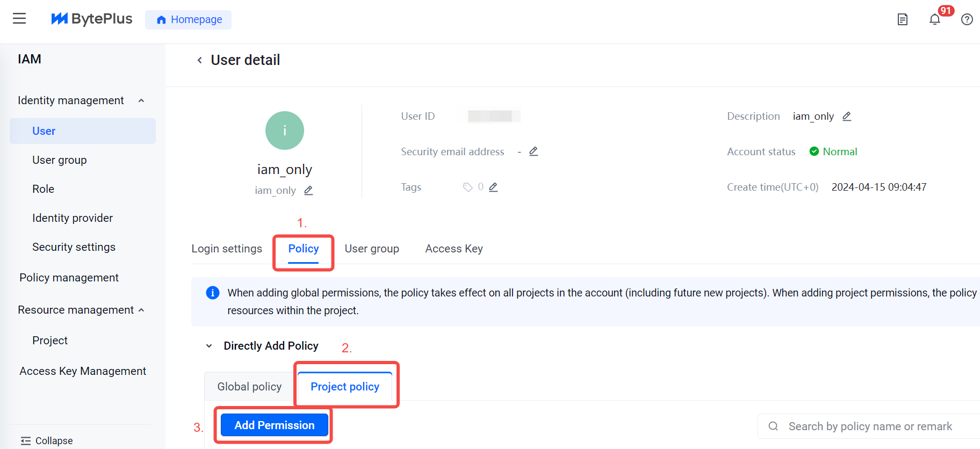Click the iam_only user name heading

pyautogui.click(x=285, y=170)
